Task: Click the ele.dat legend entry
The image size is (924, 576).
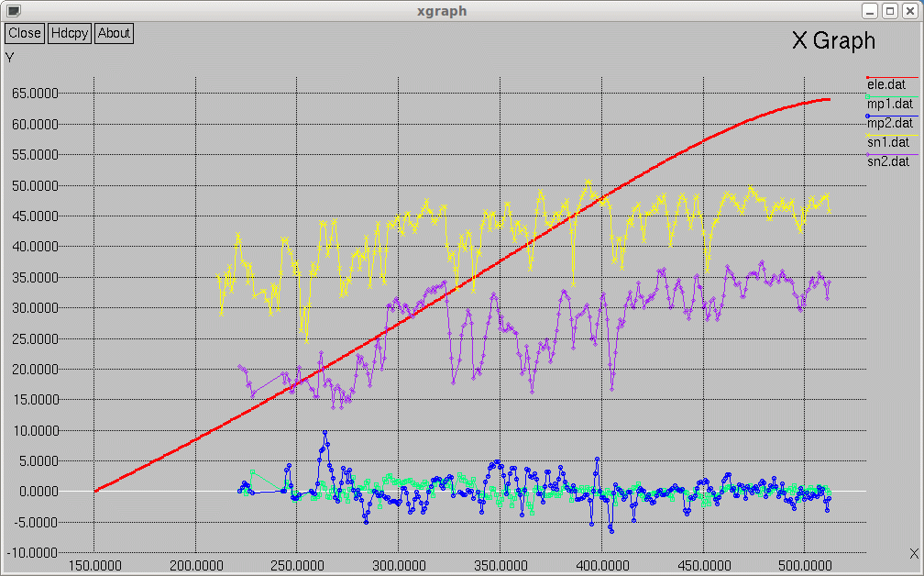Action: click(885, 84)
